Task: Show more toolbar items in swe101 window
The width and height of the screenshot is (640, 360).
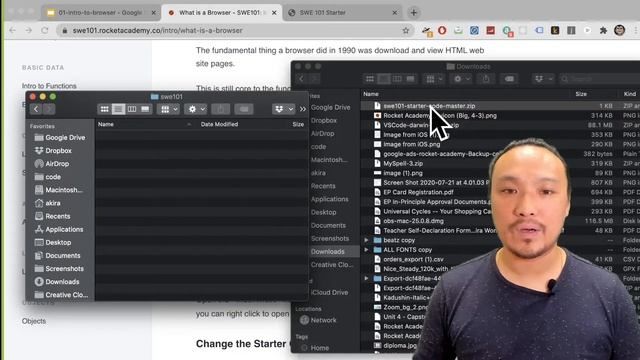Action: (x=302, y=109)
